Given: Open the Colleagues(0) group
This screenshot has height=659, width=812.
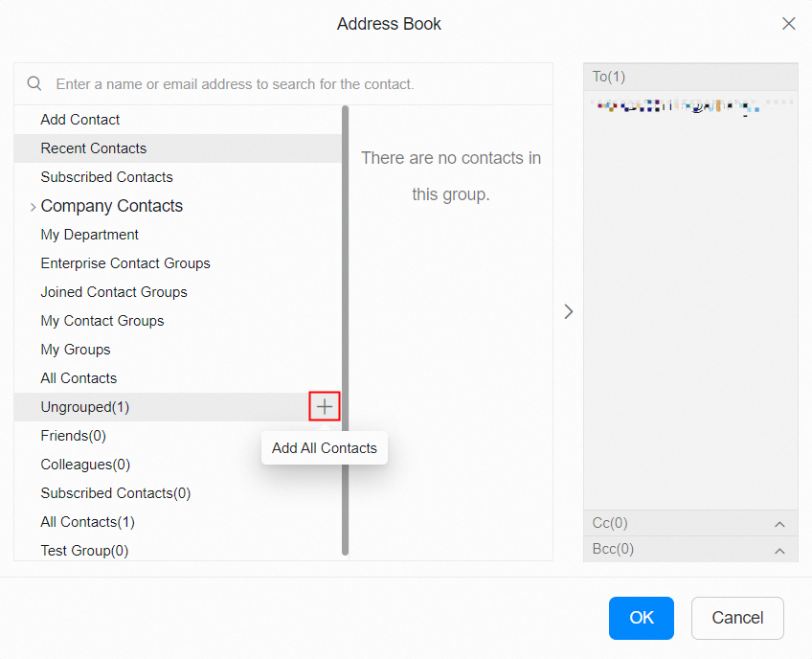Looking at the screenshot, I should 85,465.
